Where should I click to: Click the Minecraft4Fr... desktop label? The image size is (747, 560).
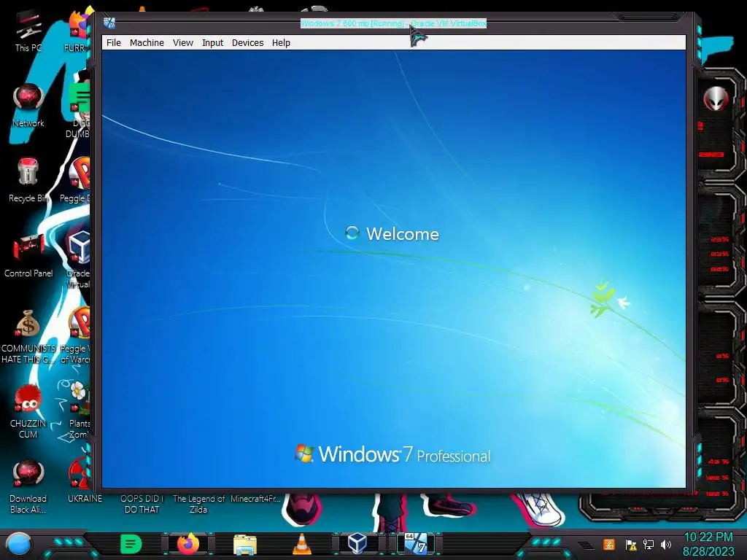pos(256,499)
